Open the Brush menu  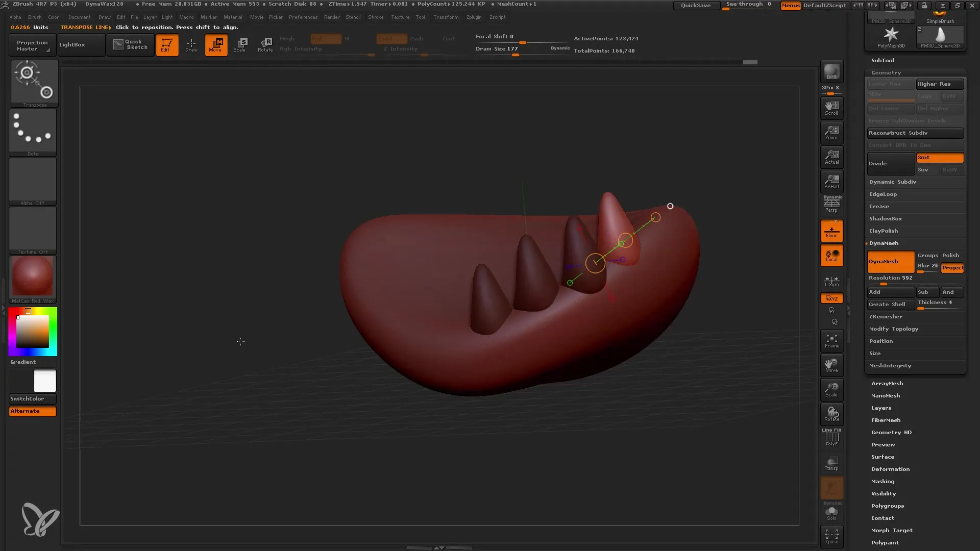click(x=35, y=17)
